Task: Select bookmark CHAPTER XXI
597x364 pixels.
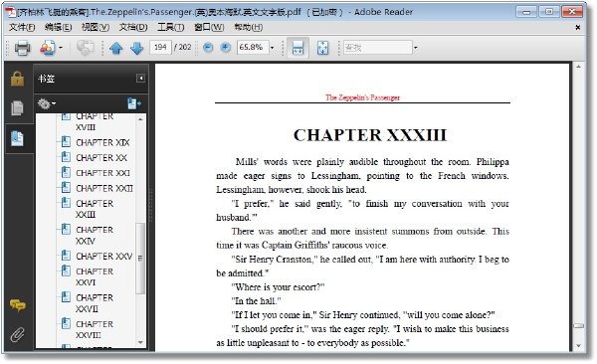Action: click(102, 173)
